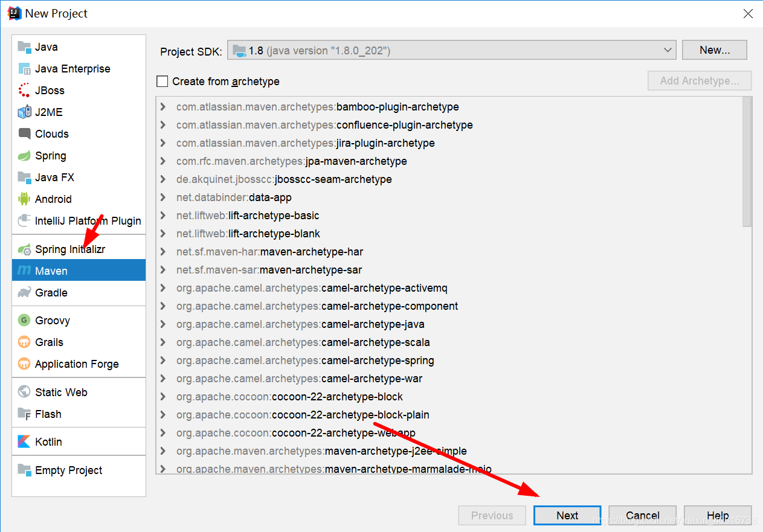763x532 pixels.
Task: Select camel-archetype-scala row
Action: pos(449,342)
